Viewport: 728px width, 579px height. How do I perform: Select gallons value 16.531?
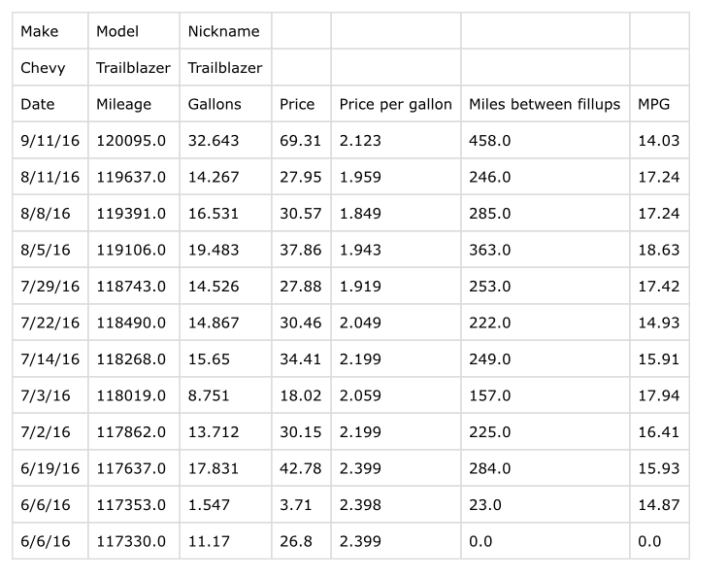(x=225, y=214)
